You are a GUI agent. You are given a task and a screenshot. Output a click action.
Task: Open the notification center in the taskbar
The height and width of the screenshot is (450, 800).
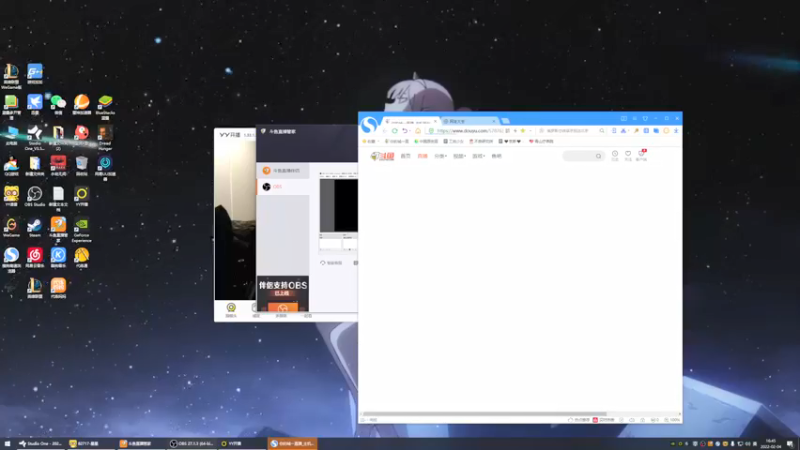tap(790, 444)
